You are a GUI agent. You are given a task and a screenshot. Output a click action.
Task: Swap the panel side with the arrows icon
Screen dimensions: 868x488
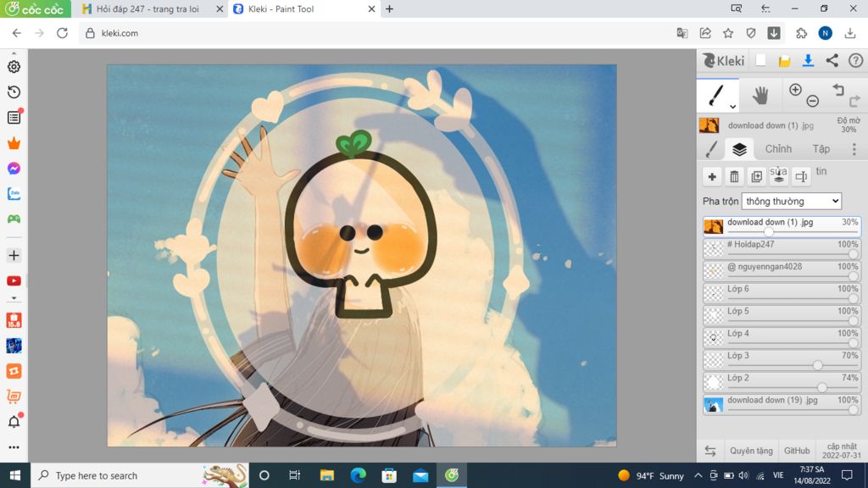coord(710,451)
